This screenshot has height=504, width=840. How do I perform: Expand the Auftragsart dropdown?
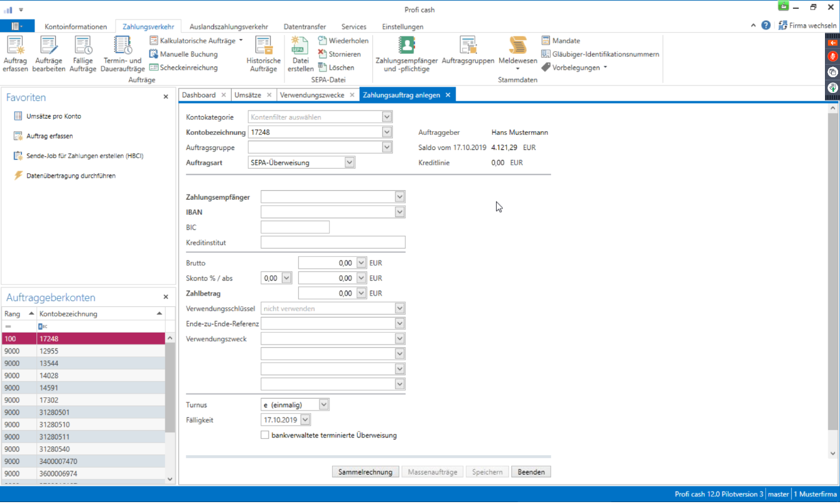pos(350,163)
